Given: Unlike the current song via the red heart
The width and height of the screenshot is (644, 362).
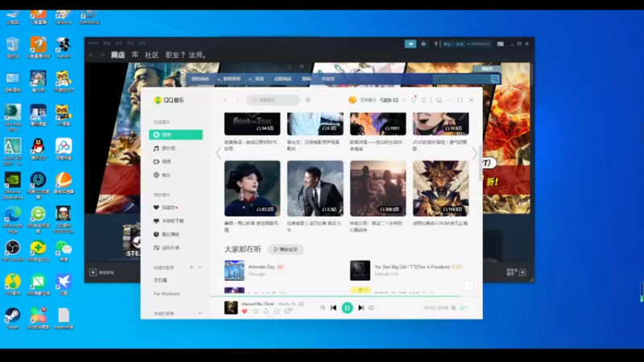Looking at the screenshot, I should tap(245, 311).
